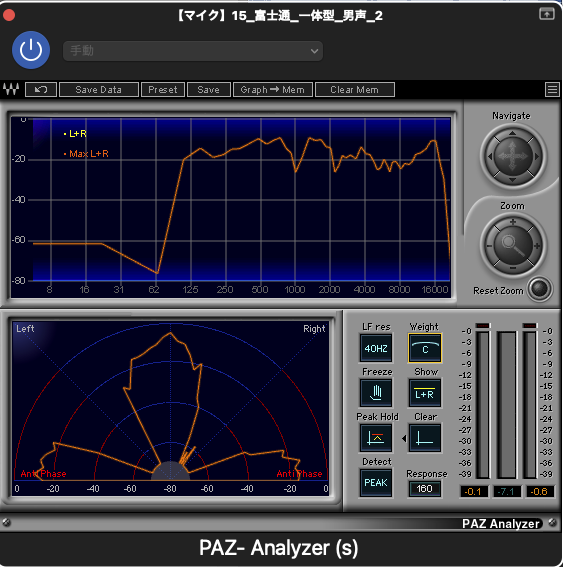Toggle the LF res 40HZ button
The height and width of the screenshot is (567, 563).
376,348
